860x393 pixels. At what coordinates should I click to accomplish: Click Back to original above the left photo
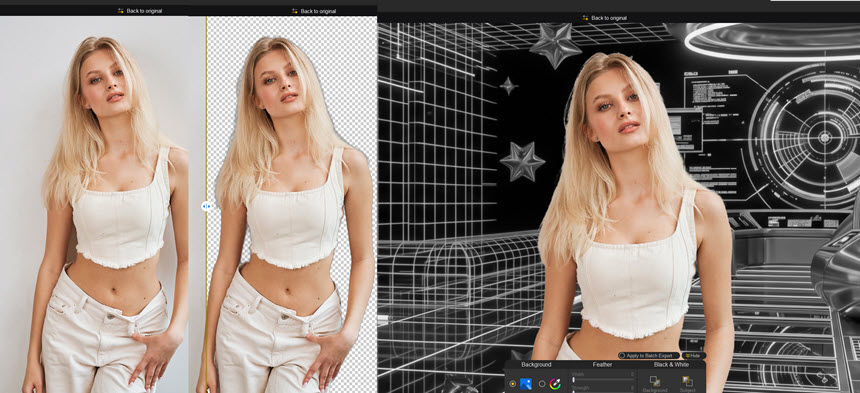(139, 11)
